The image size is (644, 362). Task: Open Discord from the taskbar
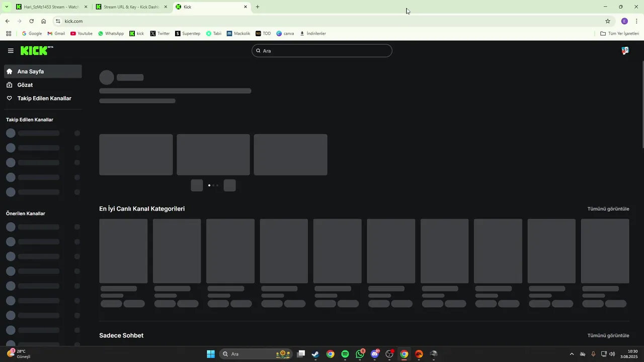375,354
